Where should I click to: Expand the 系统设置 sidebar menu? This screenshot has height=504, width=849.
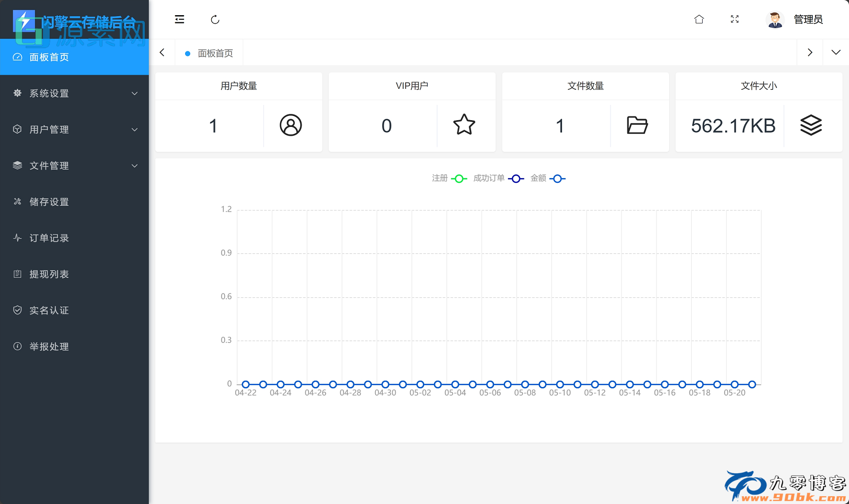[74, 93]
